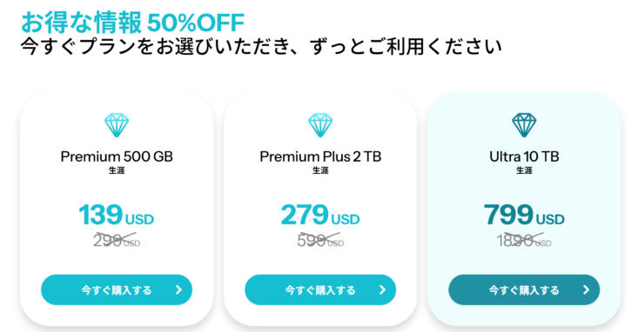Purchase the Ultra 10 TB plan
Viewport: 644px width, 332px height.
524,289
